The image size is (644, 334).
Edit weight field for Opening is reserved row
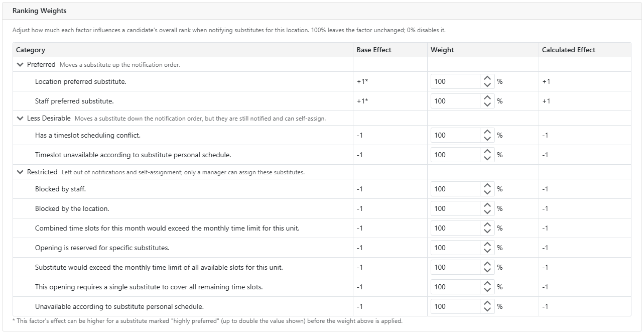point(455,248)
